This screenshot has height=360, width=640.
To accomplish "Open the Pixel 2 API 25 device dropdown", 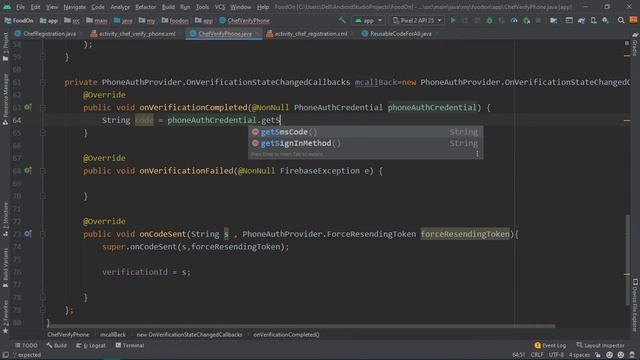I will 417,20.
